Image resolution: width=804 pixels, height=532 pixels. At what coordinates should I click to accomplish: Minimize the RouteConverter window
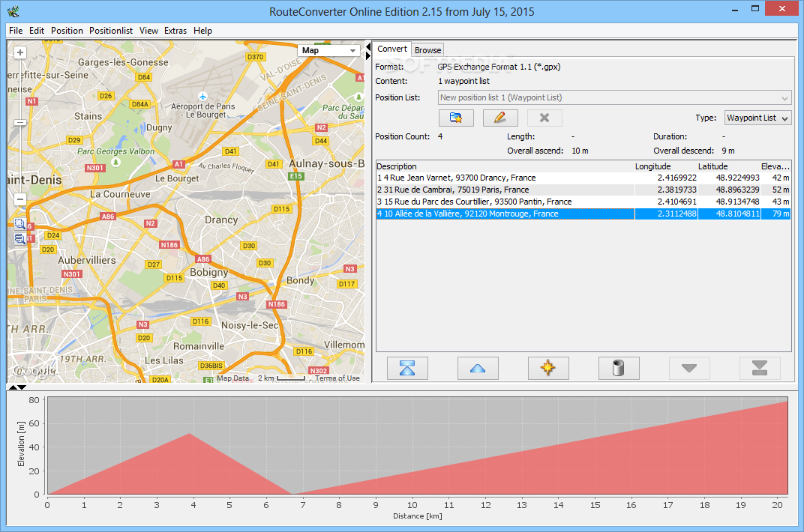coord(735,9)
